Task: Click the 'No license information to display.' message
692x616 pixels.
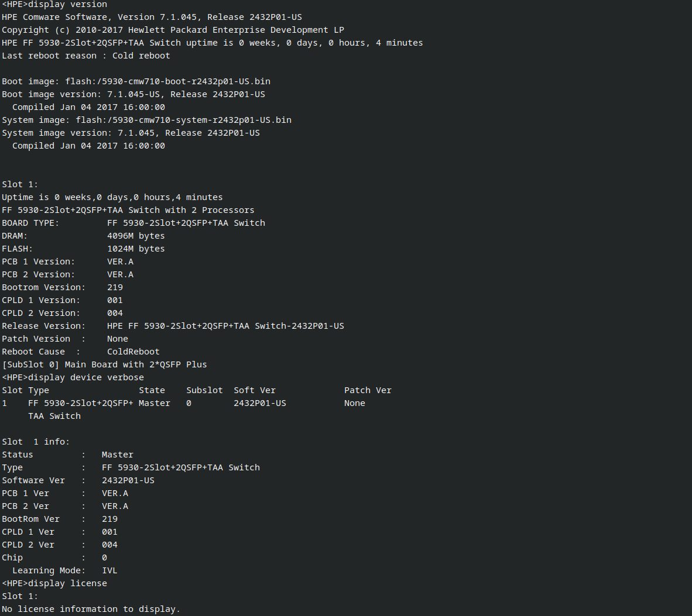Action: coord(91,609)
